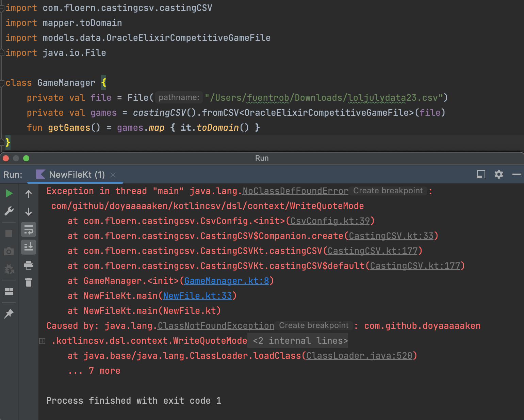Open the NoClassDefFoundError link
This screenshot has height=420, width=524.
coord(295,191)
